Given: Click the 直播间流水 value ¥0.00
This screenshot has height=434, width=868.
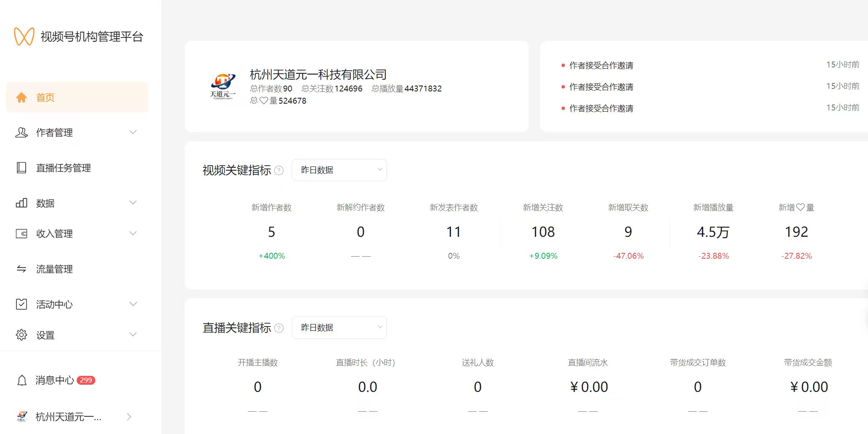Looking at the screenshot, I should coord(589,387).
